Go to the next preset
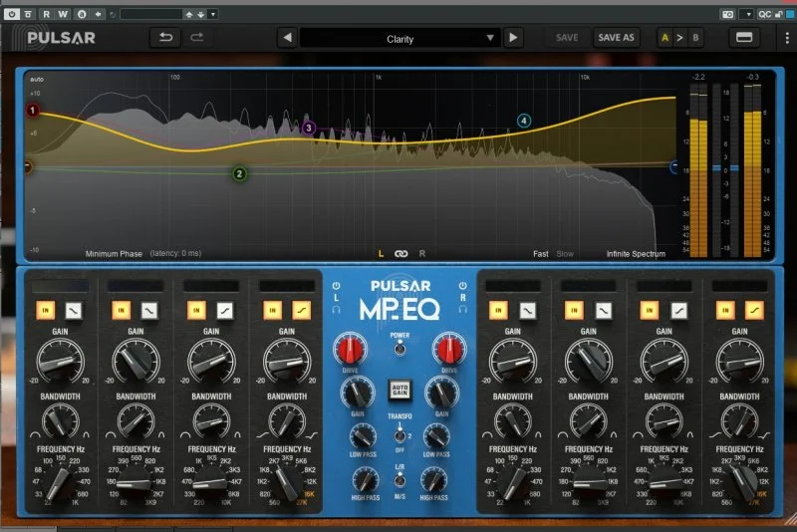 (513, 38)
